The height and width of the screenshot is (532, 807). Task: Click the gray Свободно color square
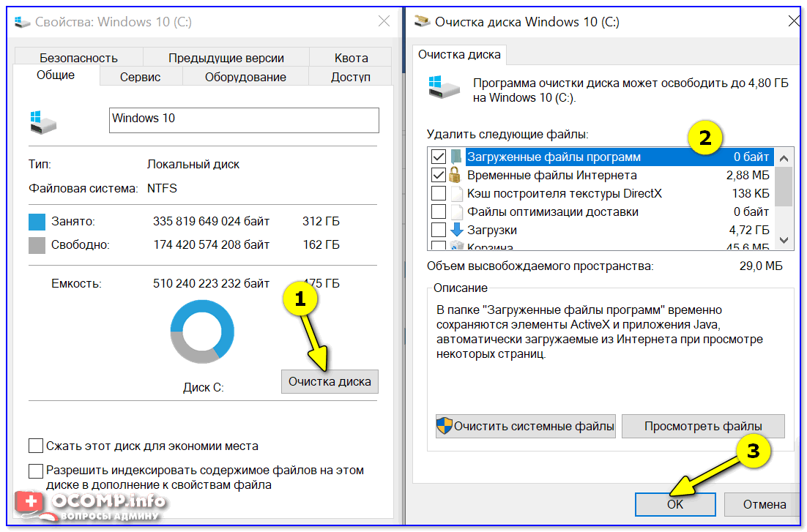[37, 245]
